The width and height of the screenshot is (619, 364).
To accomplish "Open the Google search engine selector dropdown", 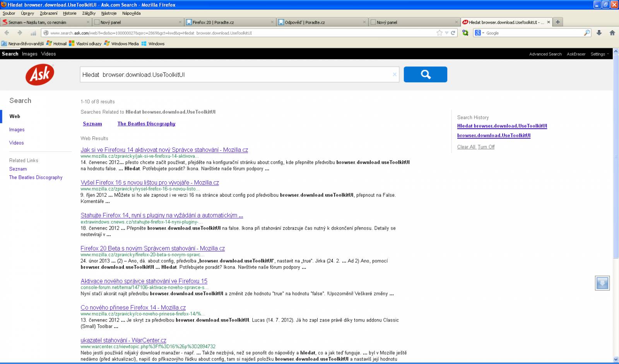I will point(480,33).
